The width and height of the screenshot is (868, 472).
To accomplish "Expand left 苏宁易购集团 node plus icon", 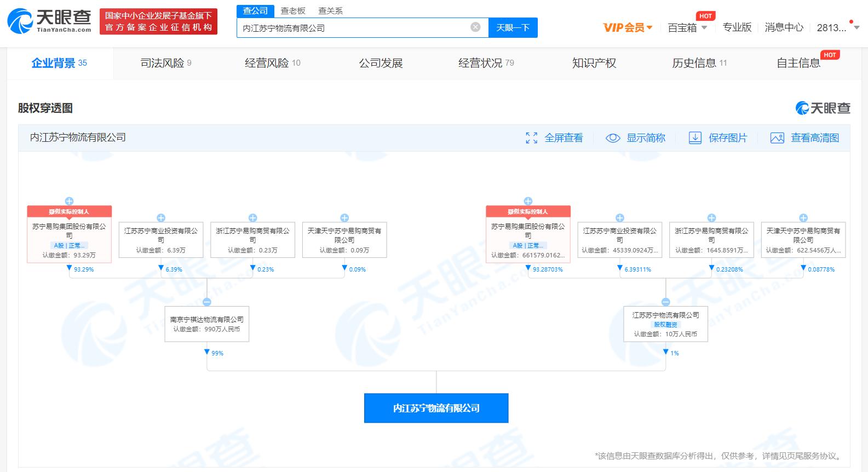I will (69, 201).
